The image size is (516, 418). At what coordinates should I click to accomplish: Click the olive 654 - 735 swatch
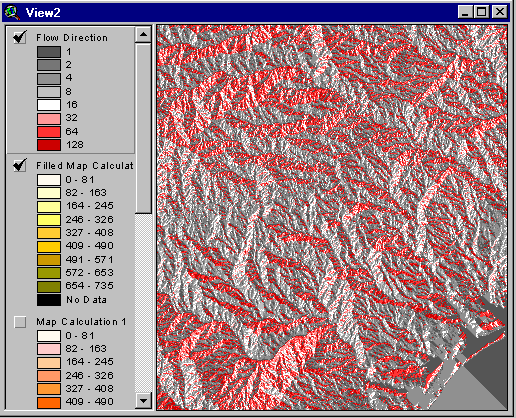pos(49,286)
